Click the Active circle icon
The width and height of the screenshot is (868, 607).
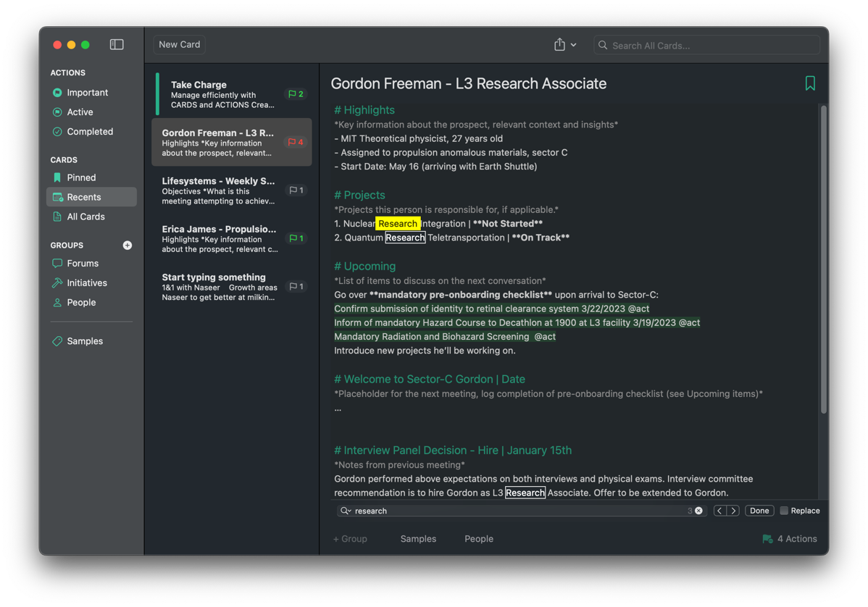click(57, 112)
